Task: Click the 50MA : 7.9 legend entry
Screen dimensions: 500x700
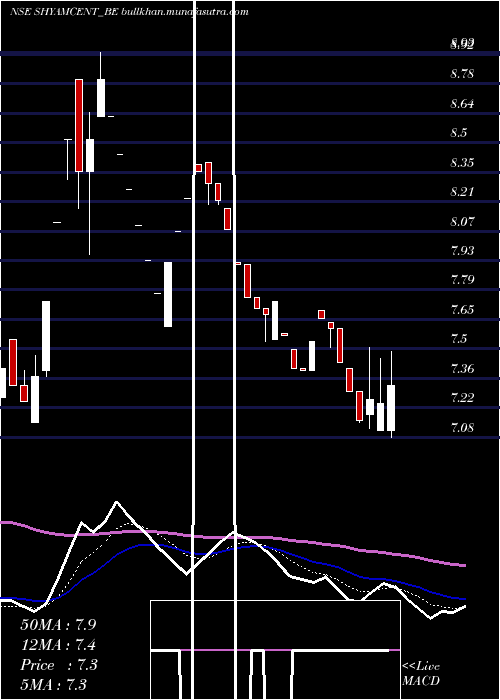Action: pos(58,625)
